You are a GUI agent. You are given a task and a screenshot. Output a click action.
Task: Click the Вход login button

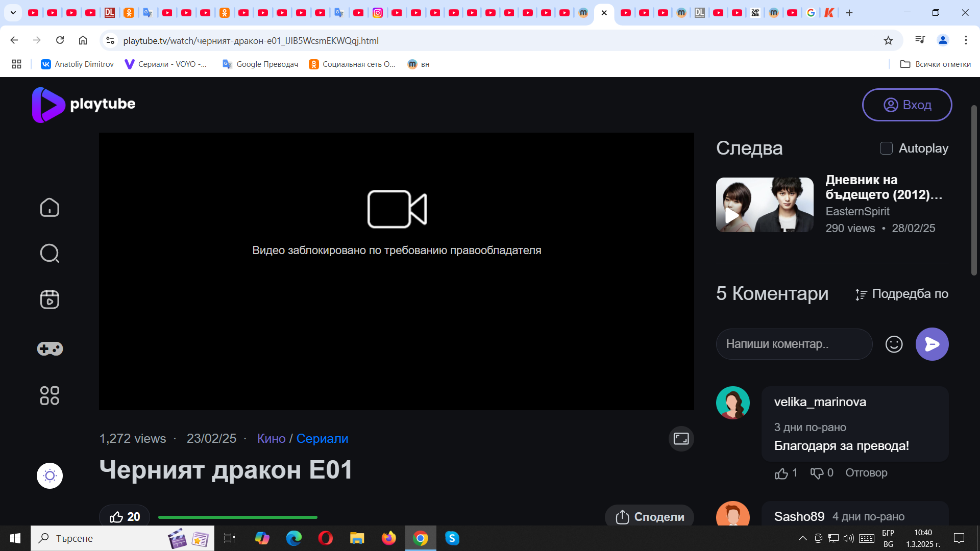click(906, 105)
